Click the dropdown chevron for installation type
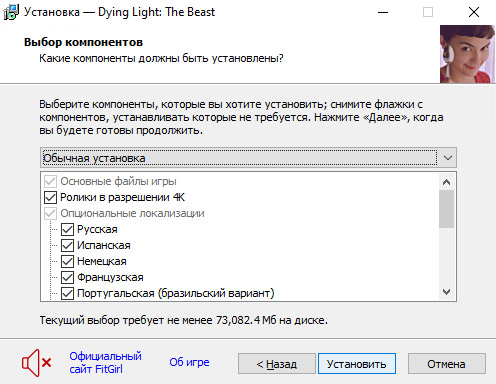 tap(448, 158)
